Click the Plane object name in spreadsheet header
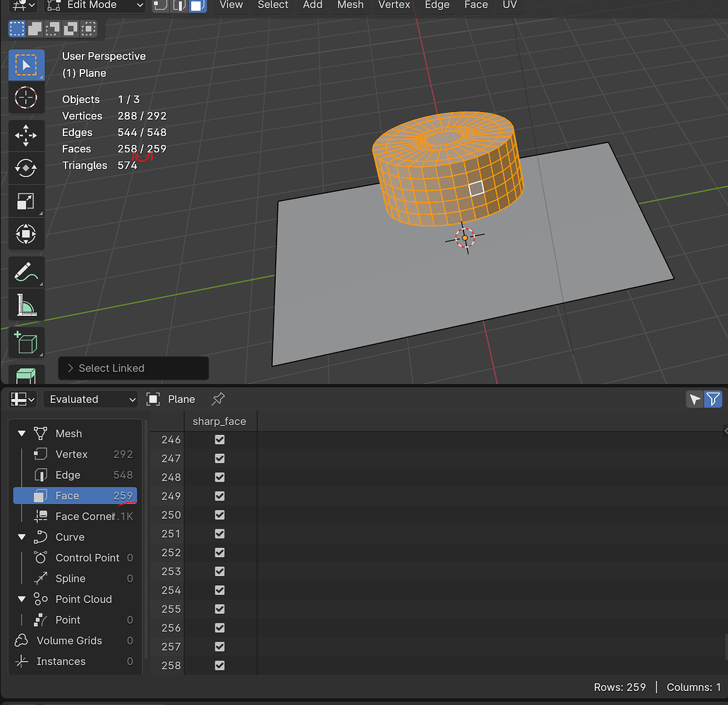 181,399
